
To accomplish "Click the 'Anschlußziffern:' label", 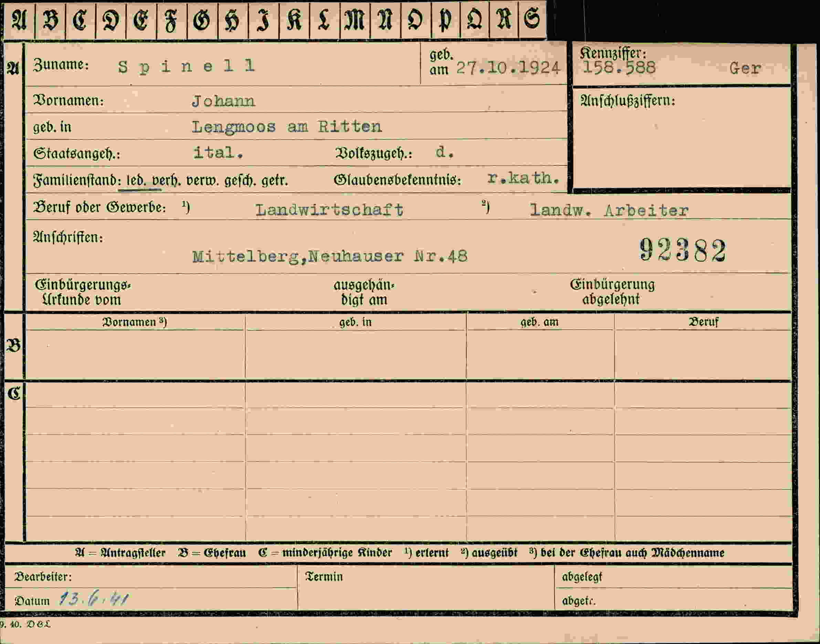I will point(628,101).
